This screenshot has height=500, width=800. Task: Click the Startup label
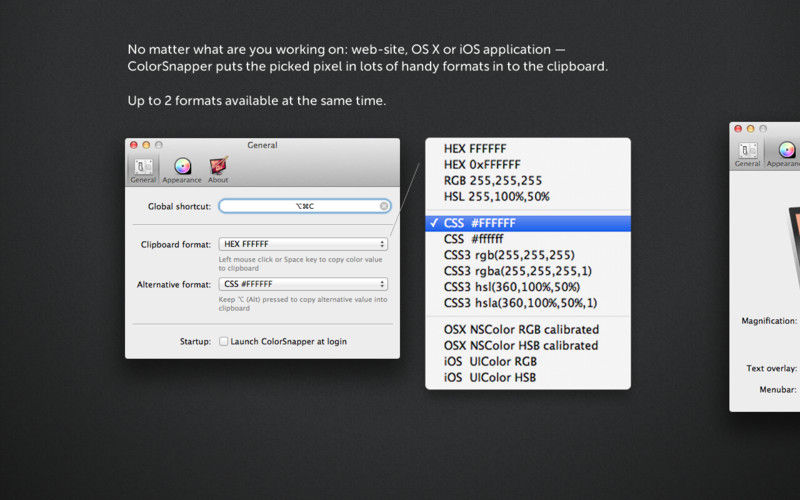(x=195, y=341)
